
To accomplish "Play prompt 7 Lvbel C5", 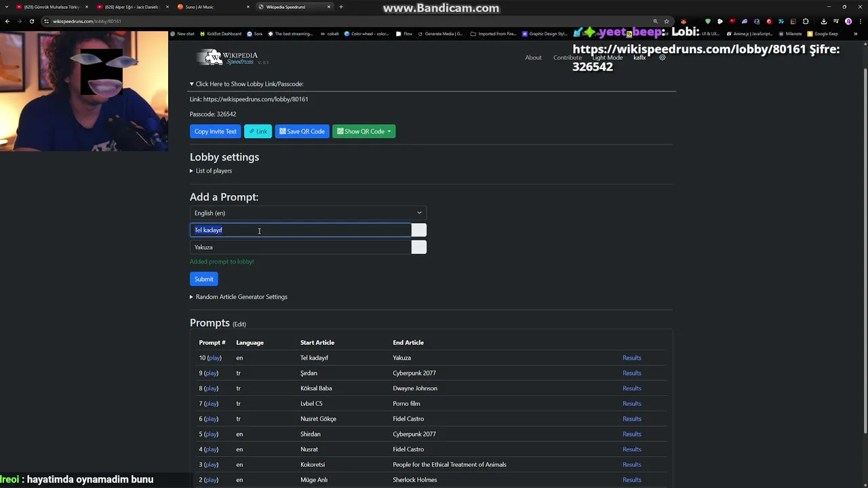I will 211,404.
